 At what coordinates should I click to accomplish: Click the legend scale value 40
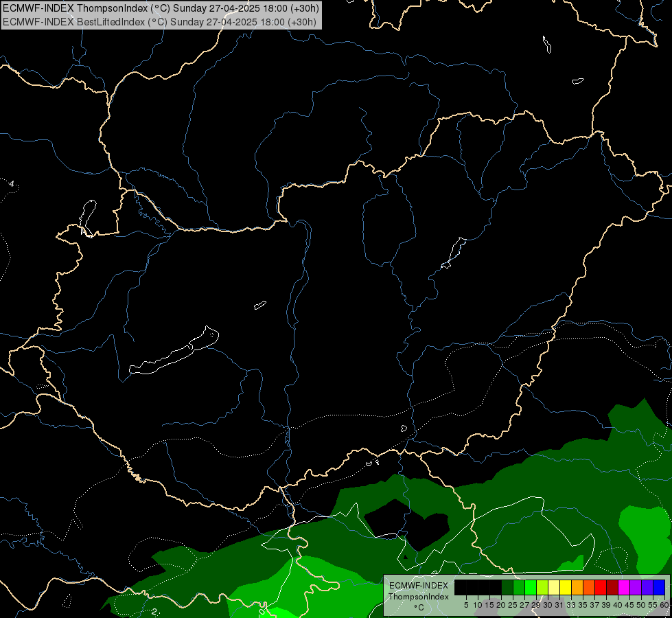618,605
